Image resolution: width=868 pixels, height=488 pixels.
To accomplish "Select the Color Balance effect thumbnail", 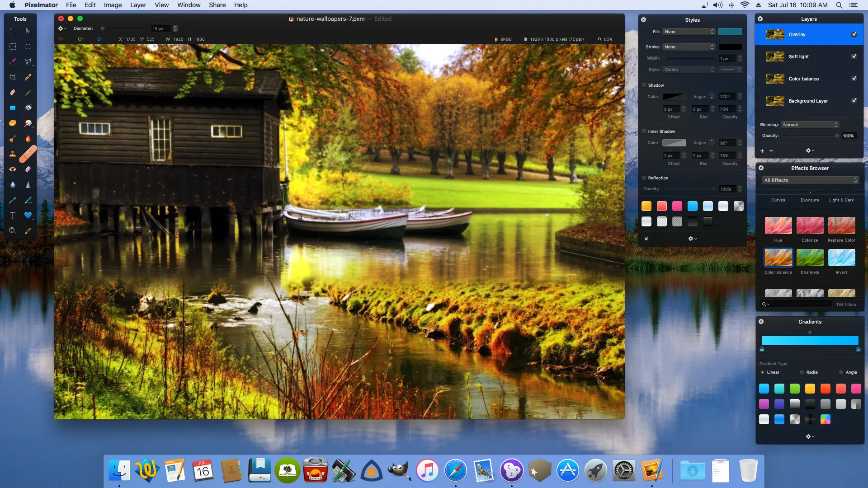I will pyautogui.click(x=778, y=258).
